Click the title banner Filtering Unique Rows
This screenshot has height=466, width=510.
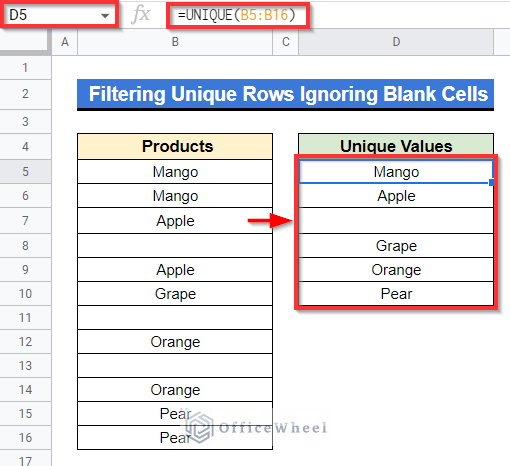pos(285,94)
